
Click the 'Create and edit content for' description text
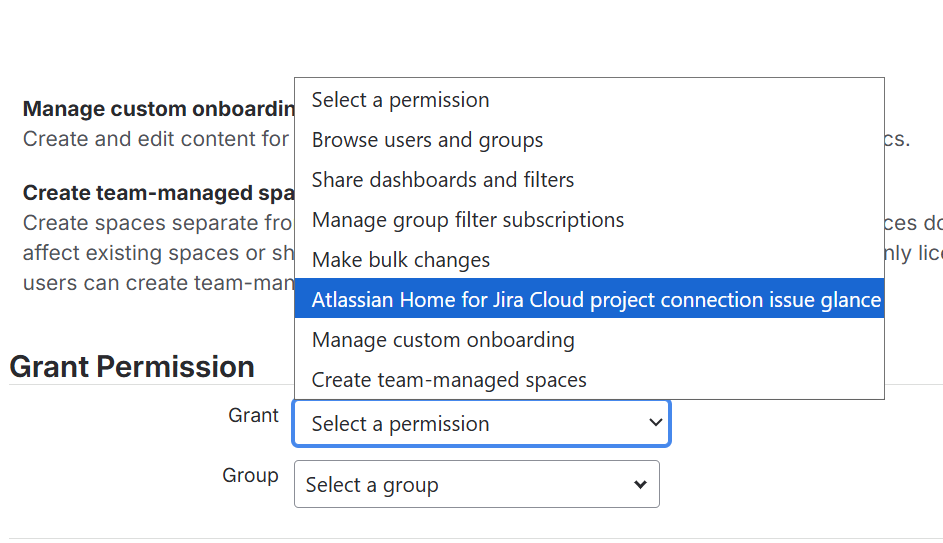[x=155, y=139]
